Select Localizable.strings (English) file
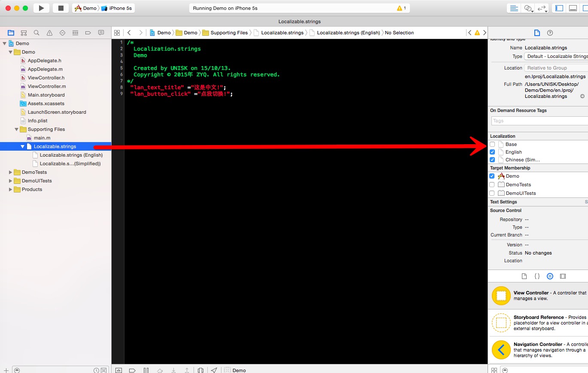This screenshot has height=373, width=588. pos(71,155)
